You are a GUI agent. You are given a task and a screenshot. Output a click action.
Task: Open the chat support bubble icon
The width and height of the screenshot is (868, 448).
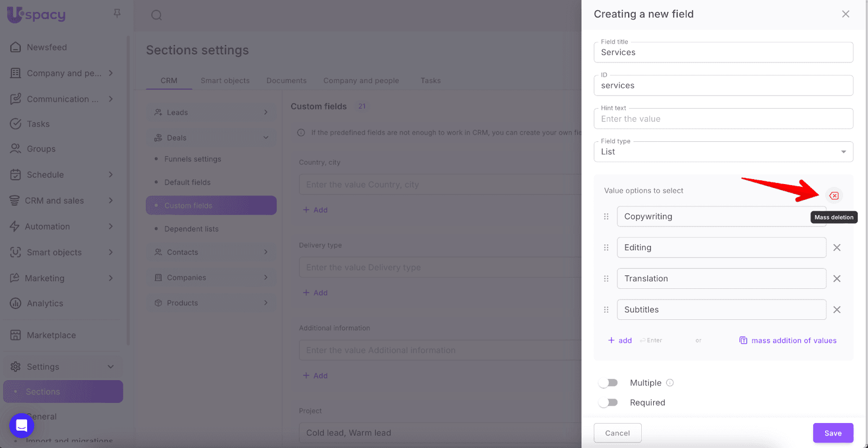coord(22,425)
